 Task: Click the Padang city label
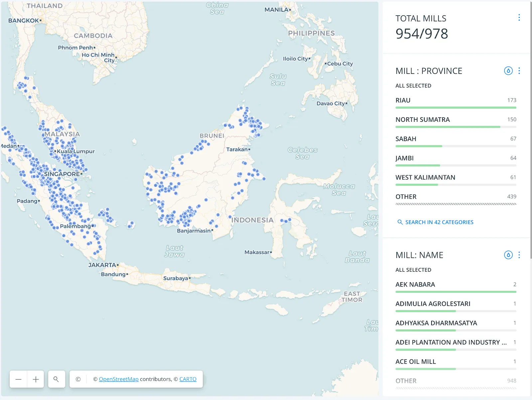pyautogui.click(x=27, y=201)
